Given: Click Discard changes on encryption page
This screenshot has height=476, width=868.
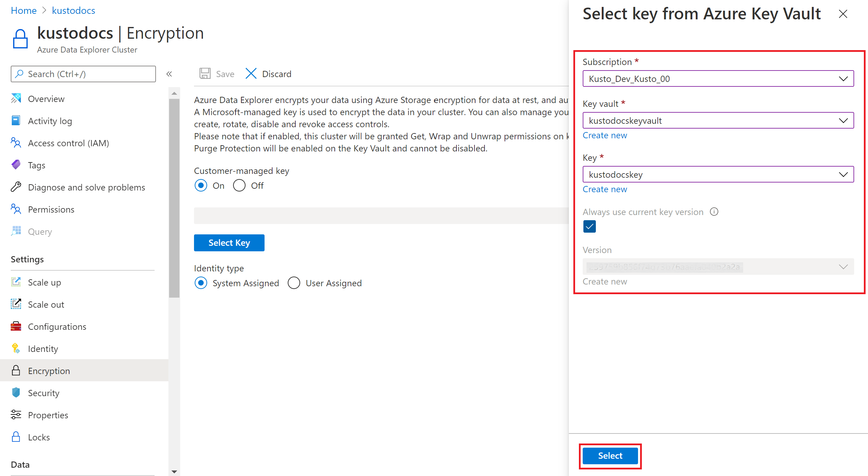Looking at the screenshot, I should click(268, 73).
